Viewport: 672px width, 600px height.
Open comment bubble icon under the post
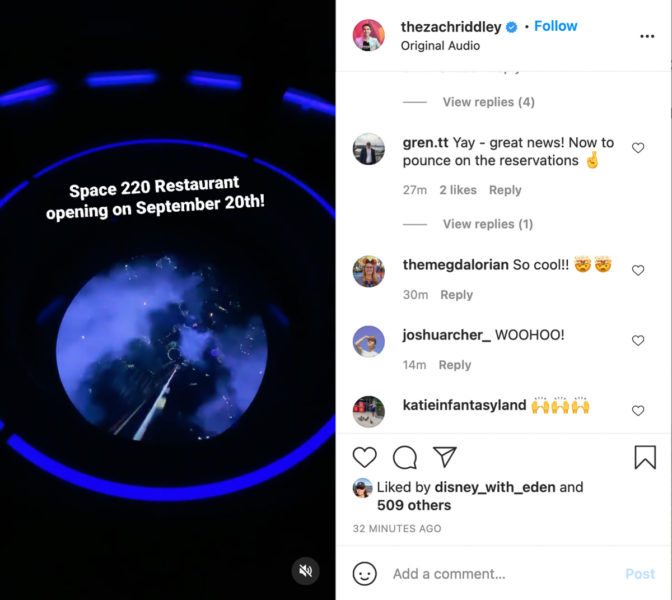pos(405,457)
